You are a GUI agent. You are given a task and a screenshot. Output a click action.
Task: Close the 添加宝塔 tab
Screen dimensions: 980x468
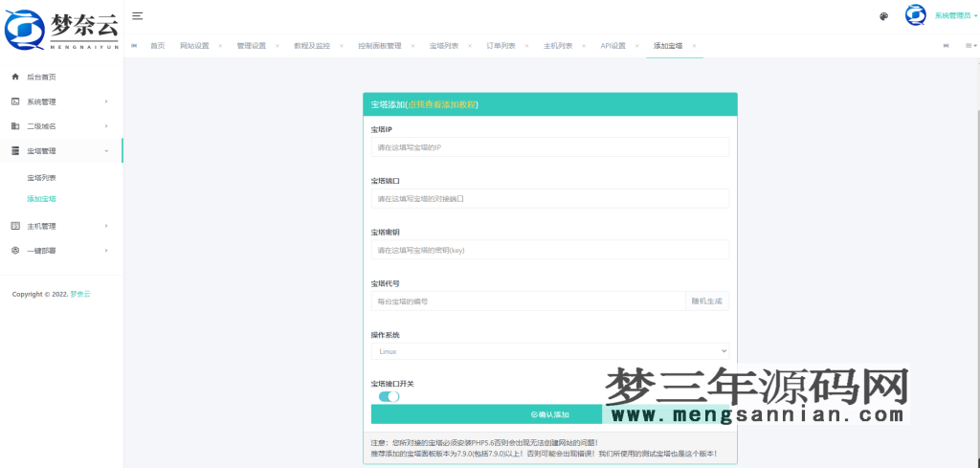[x=694, y=46]
